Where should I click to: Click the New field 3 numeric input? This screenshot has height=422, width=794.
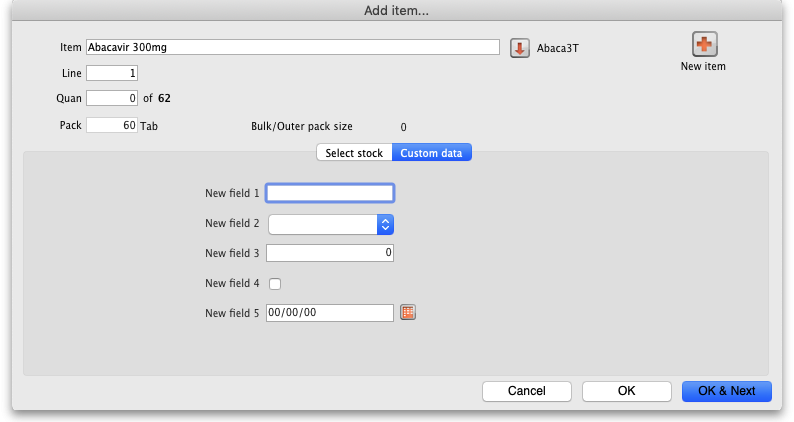click(330, 254)
